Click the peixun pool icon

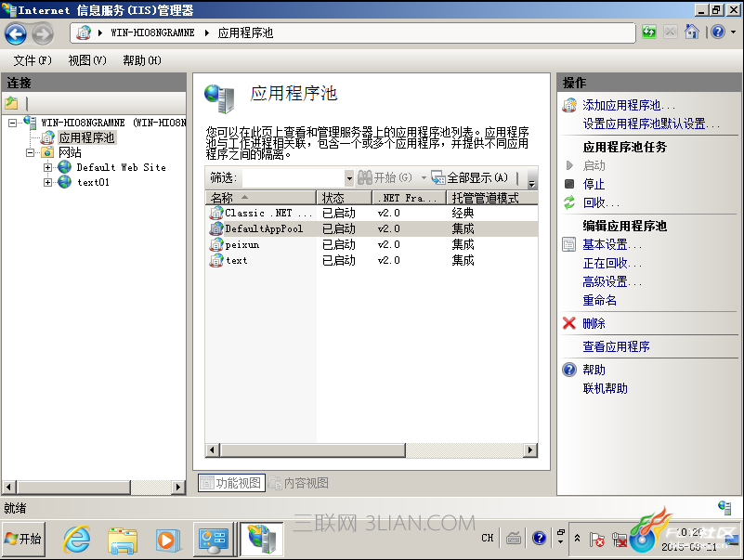pos(215,244)
